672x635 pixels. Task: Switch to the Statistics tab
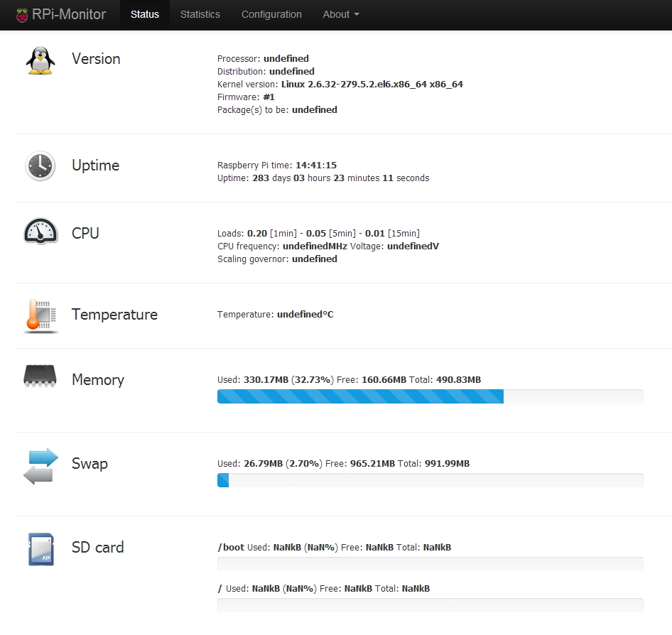tap(200, 14)
